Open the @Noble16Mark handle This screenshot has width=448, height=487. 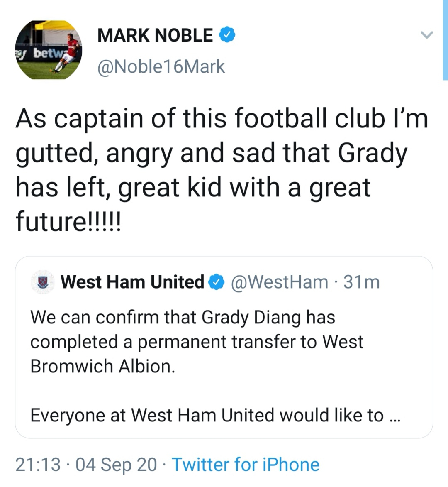point(161,66)
